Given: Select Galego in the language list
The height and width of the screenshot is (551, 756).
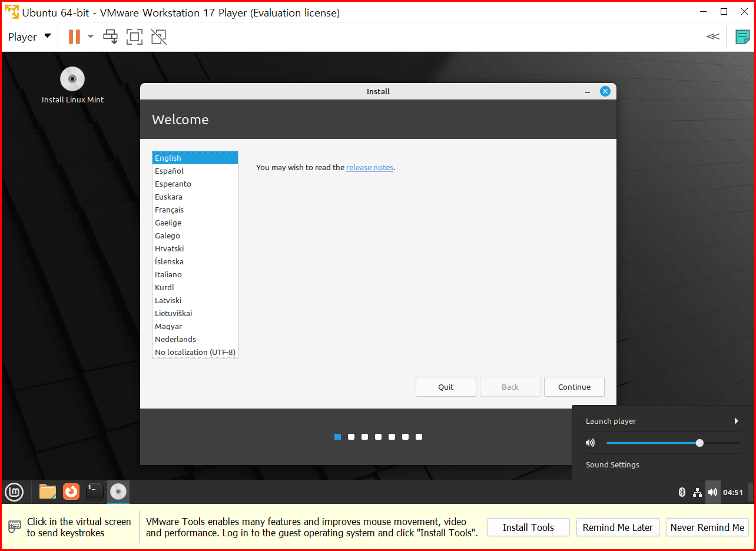Looking at the screenshot, I should point(195,235).
